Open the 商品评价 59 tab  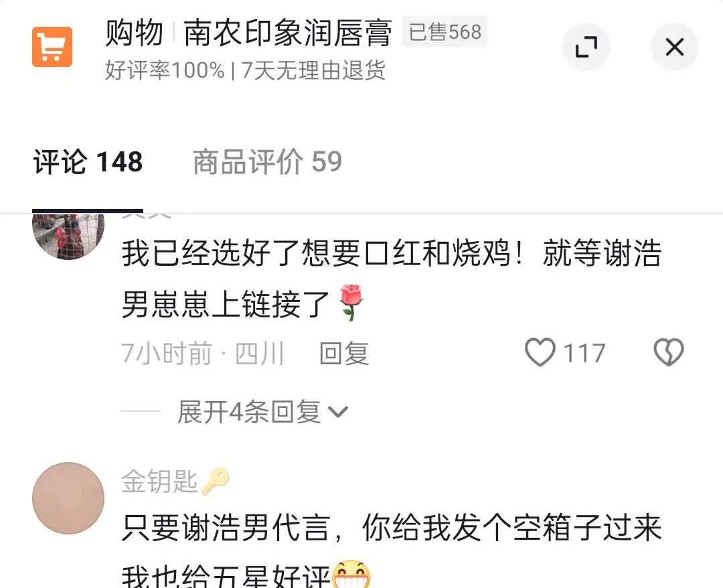point(267,162)
